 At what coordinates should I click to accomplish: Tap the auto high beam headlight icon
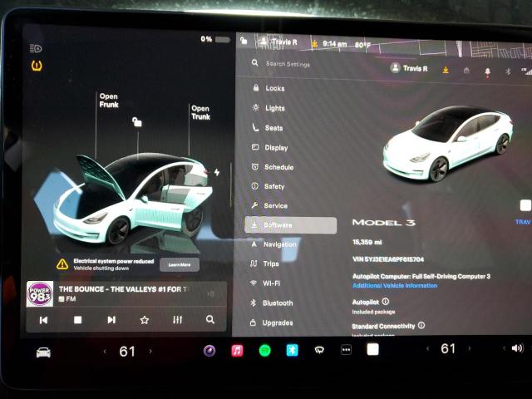click(36, 48)
